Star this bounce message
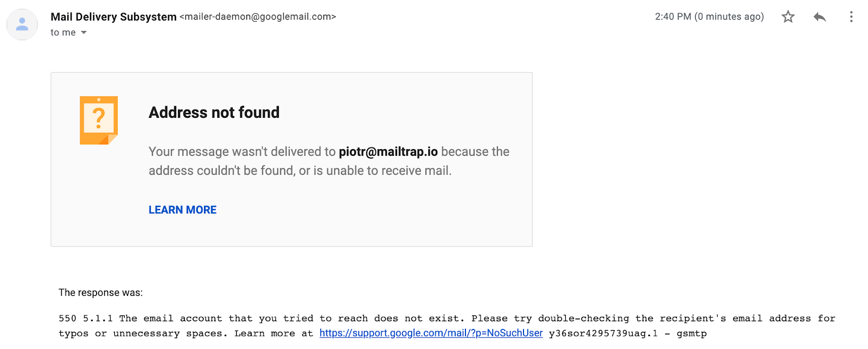Viewport: 868px width, 349px height. pyautogui.click(x=788, y=17)
